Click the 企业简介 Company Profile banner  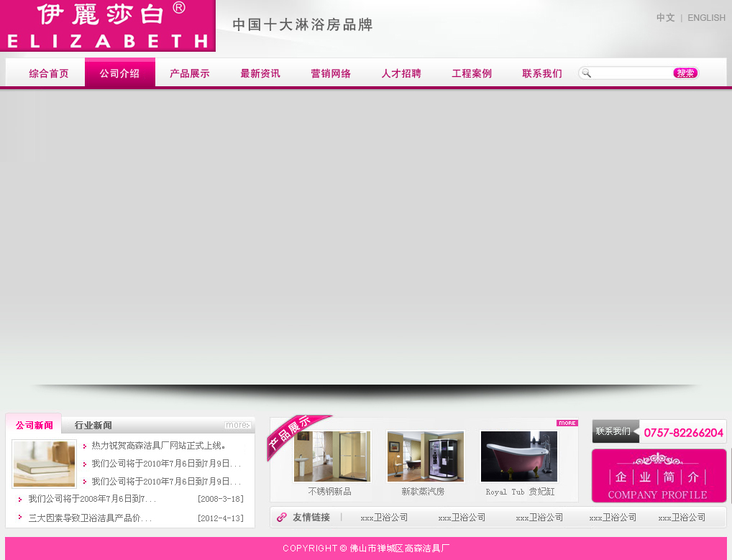click(659, 476)
